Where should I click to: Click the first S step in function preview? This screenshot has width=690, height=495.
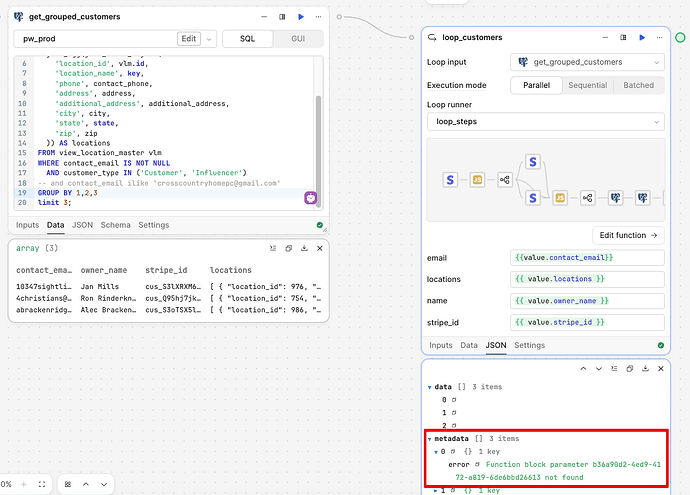[x=450, y=180]
